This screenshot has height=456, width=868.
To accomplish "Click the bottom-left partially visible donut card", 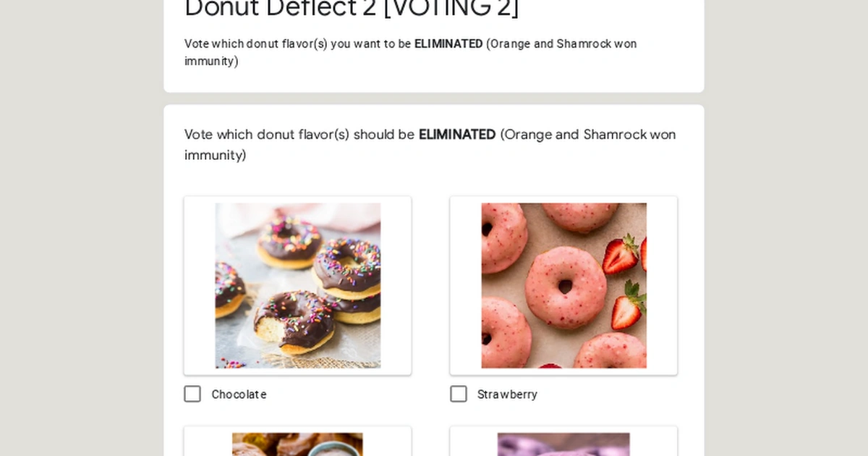I will pyautogui.click(x=297, y=442).
